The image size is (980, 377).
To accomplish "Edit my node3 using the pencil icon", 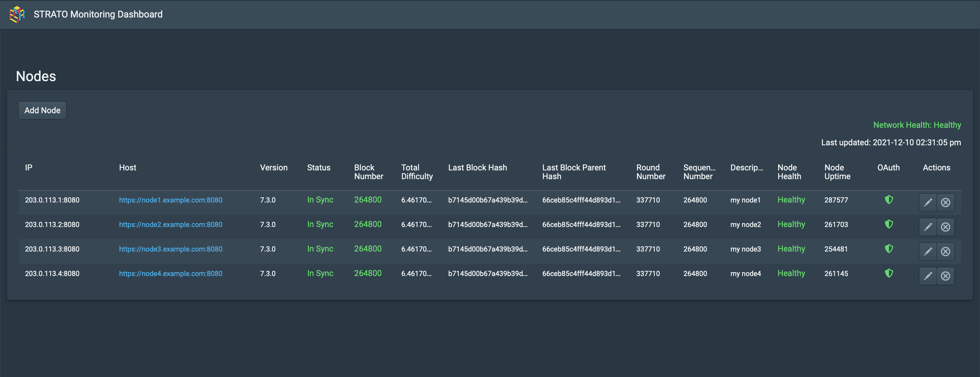I will pyautogui.click(x=928, y=251).
